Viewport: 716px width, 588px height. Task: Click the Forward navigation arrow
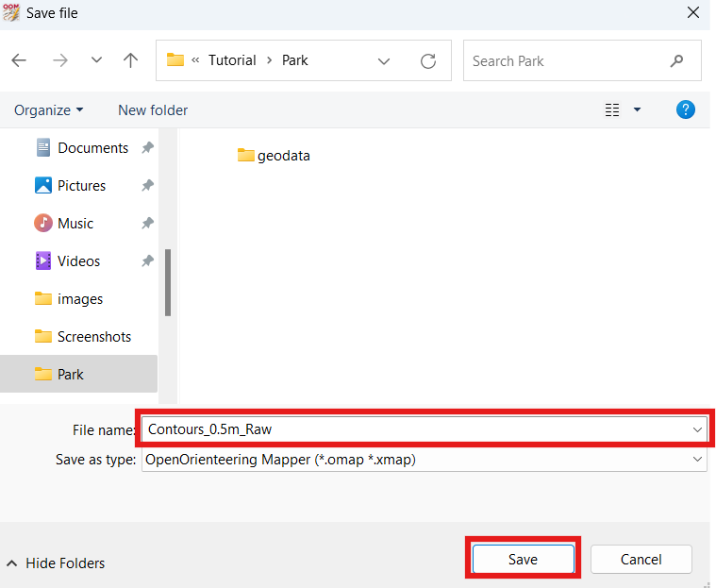(x=60, y=60)
